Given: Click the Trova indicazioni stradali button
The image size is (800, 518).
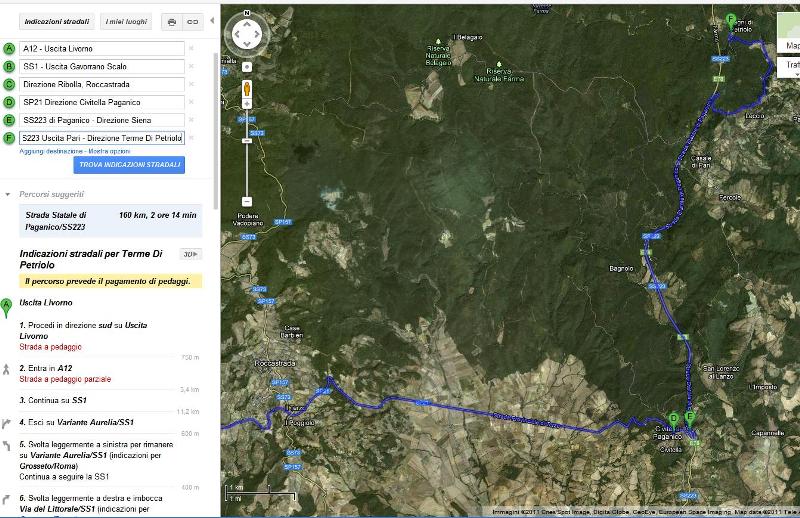Looking at the screenshot, I should 129,165.
